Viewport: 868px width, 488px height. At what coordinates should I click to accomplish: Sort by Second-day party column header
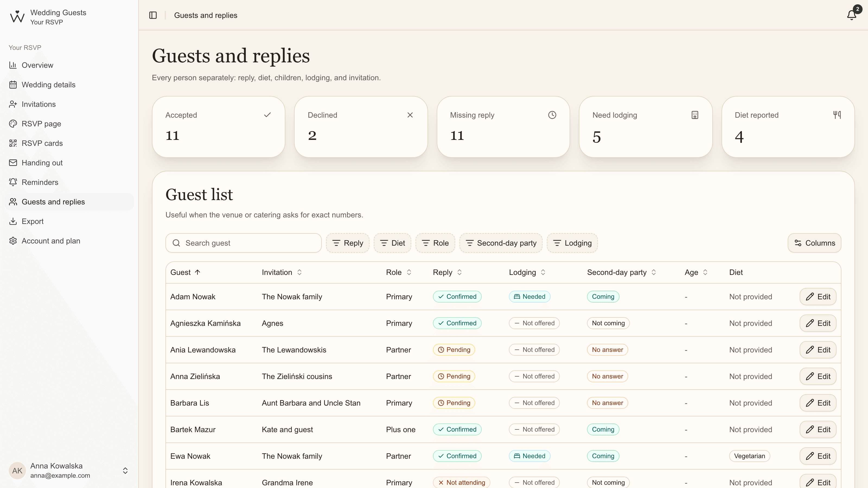[621, 272]
